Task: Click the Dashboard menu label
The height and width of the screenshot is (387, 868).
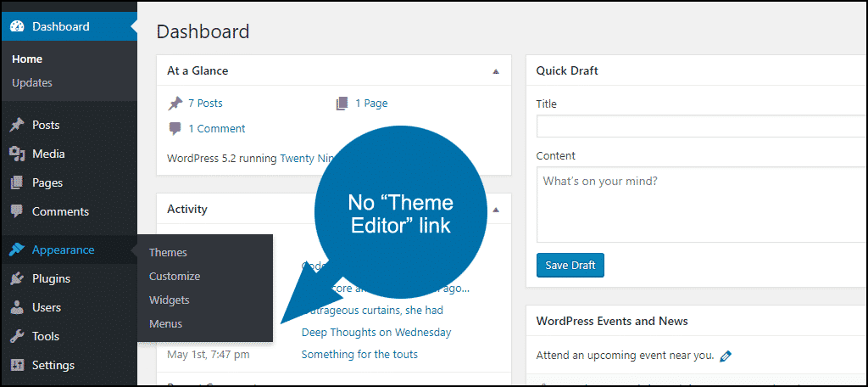Action: click(60, 26)
